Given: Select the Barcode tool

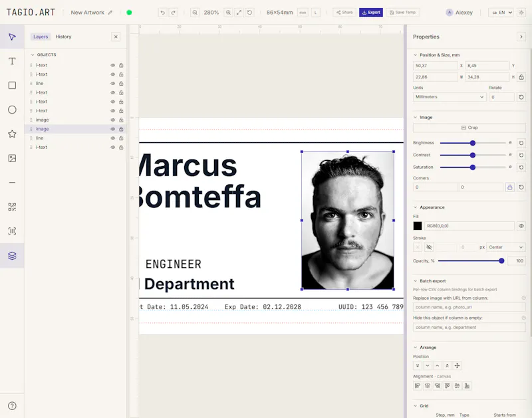Looking at the screenshot, I should click(x=12, y=231).
